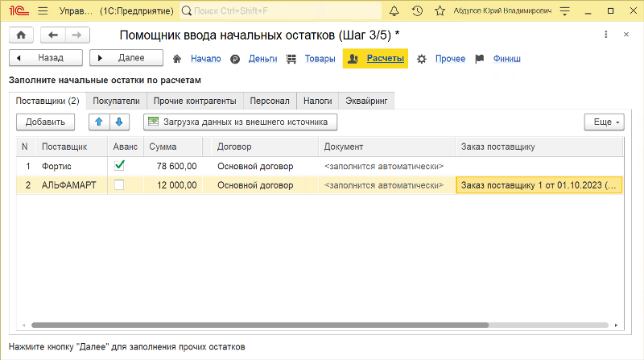Image resolution: width=644 pixels, height=360 pixels.
Task: Select the АЛЬФАМАРТ supplier cell
Action: pyautogui.click(x=72, y=185)
